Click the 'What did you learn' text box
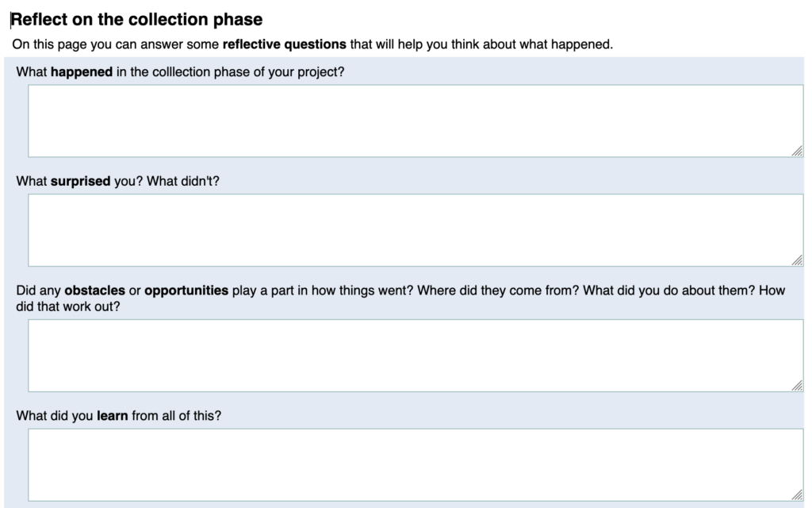 [416, 465]
